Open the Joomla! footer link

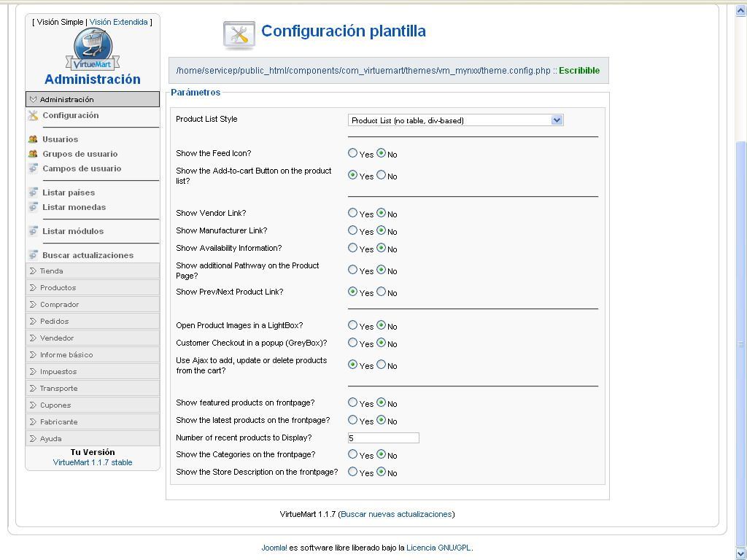point(274,548)
